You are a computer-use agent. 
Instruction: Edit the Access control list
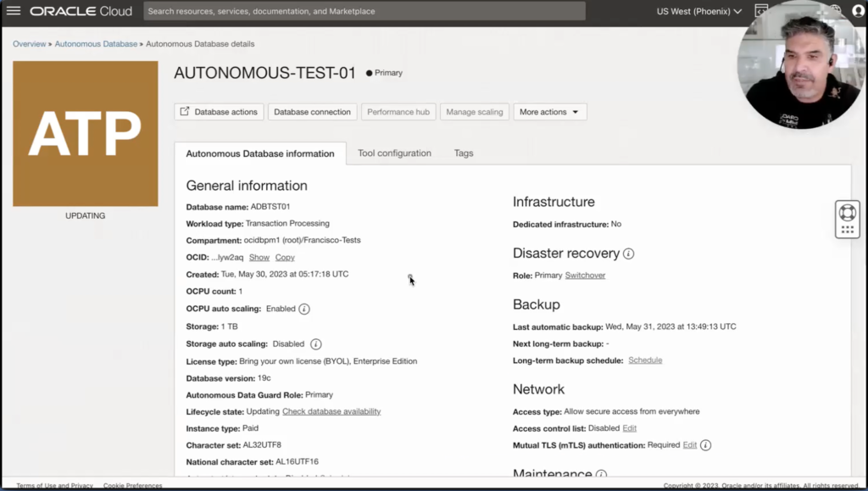click(629, 428)
